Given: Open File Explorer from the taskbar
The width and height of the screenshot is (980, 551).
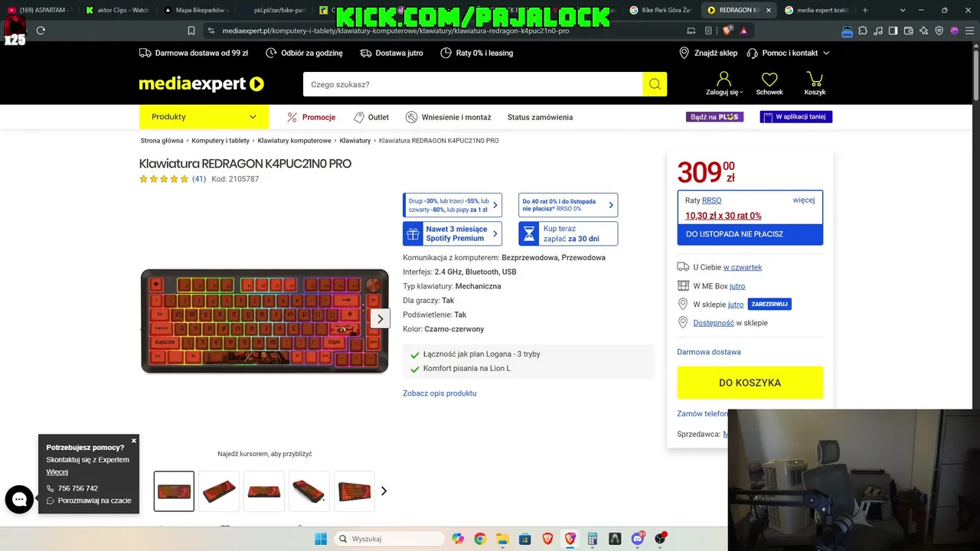Looking at the screenshot, I should (x=502, y=539).
